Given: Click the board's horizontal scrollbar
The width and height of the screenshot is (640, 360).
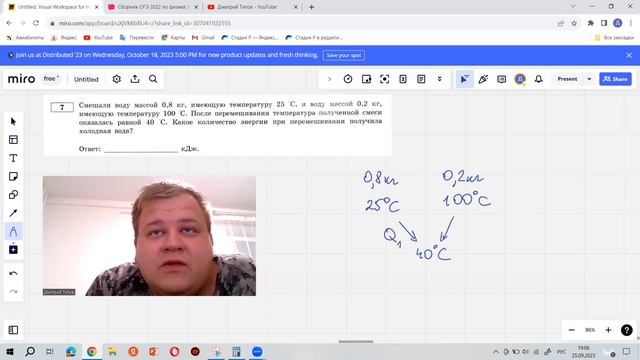Looking at the screenshot, I should 356,342.
